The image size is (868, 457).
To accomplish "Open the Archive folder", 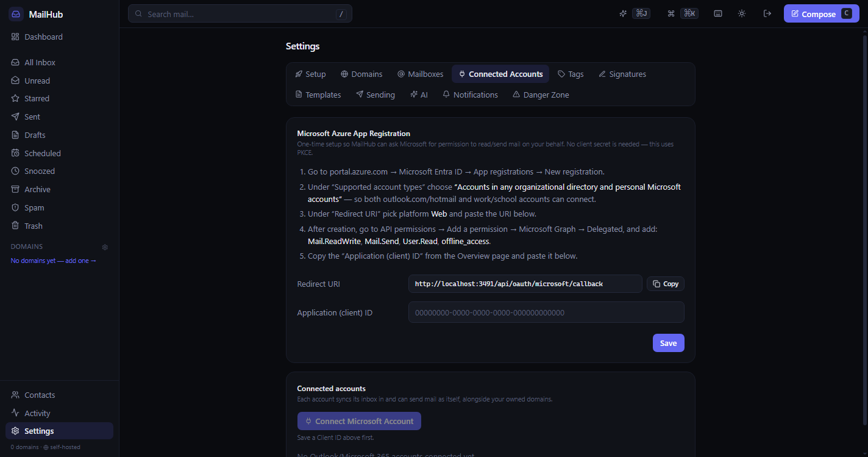I will pyautogui.click(x=59, y=189).
